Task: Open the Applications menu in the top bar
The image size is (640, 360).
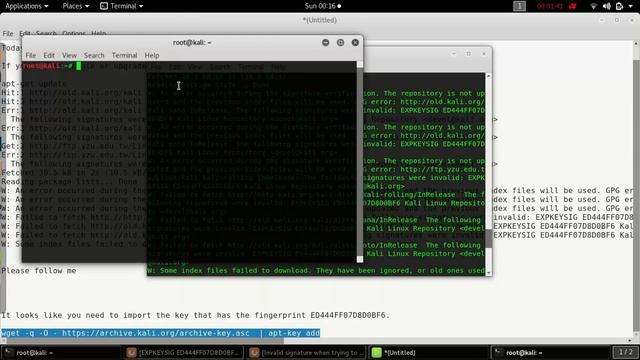Action: tap(27, 6)
